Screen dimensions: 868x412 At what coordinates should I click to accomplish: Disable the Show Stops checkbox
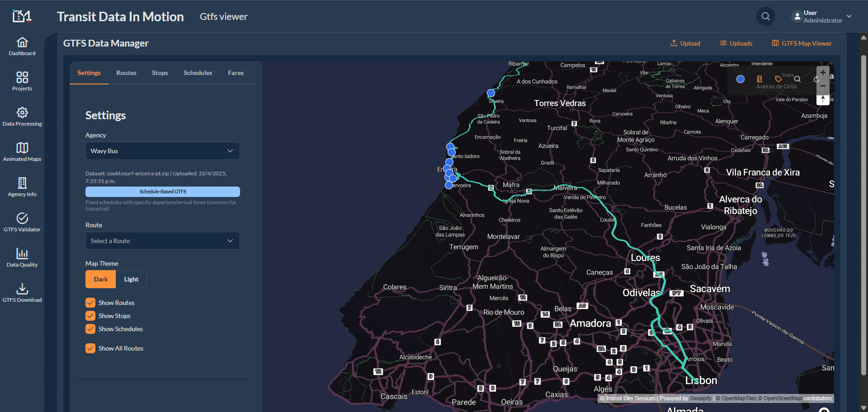coord(90,315)
